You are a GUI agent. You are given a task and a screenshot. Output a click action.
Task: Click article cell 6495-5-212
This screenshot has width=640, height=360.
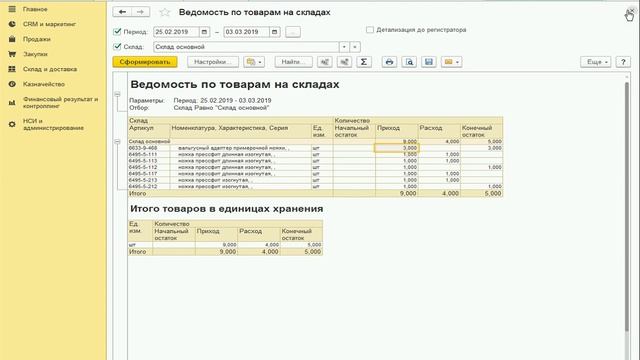[x=149, y=187]
